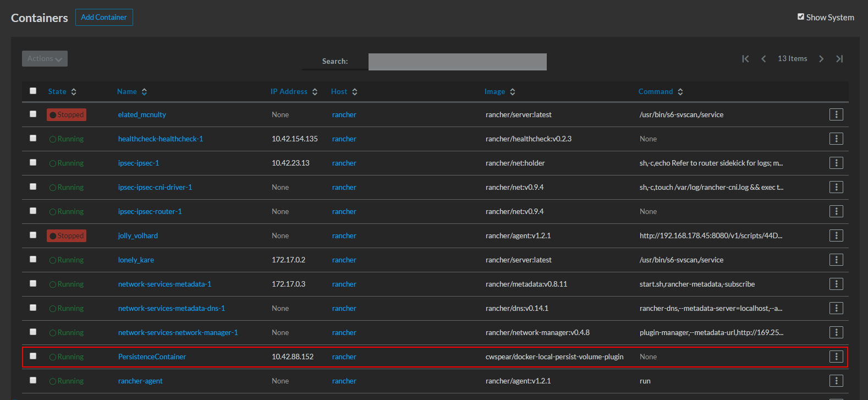Open action menu for rancher-agent row
This screenshot has width=868, height=400.
point(836,381)
